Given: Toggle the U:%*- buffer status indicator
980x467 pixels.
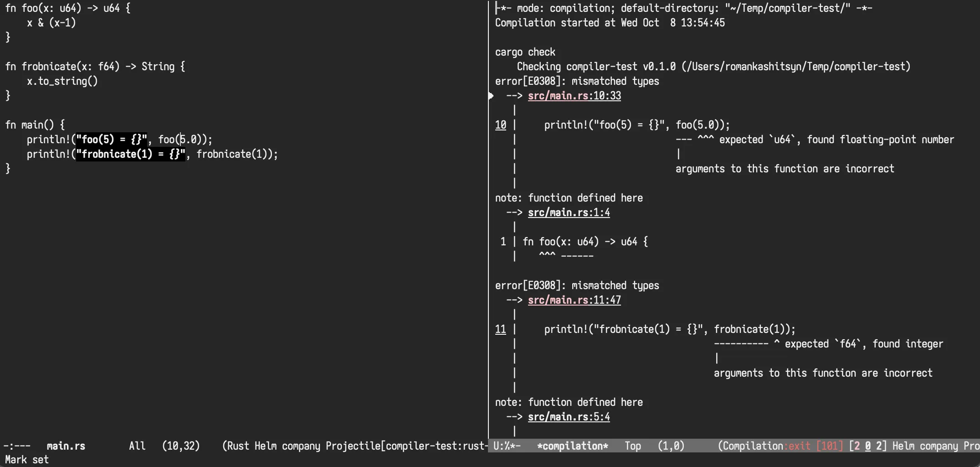Looking at the screenshot, I should [x=507, y=446].
